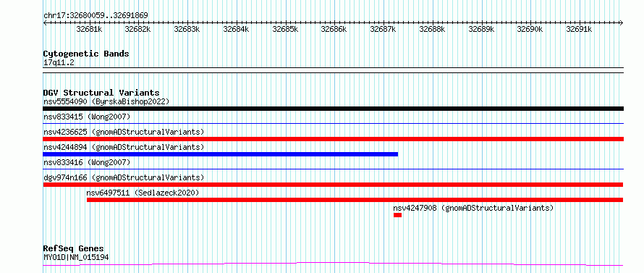Click the left arrowhead of the ruler
Screen dimensions: 644x273
pos(45,23)
